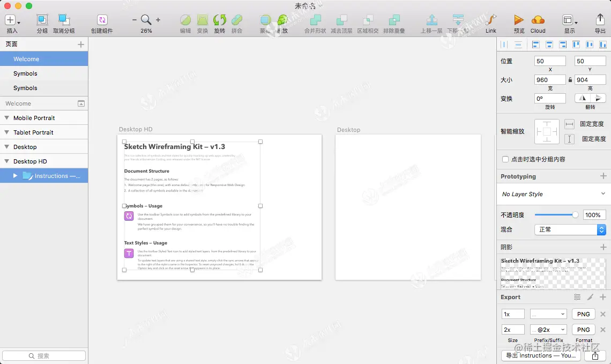This screenshot has height=364, width=611.
Task: Click the 100% opacity field
Action: 594,215
